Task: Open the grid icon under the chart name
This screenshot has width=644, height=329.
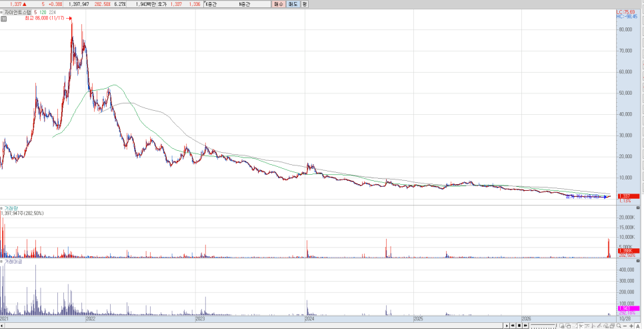Action: click(x=4, y=19)
